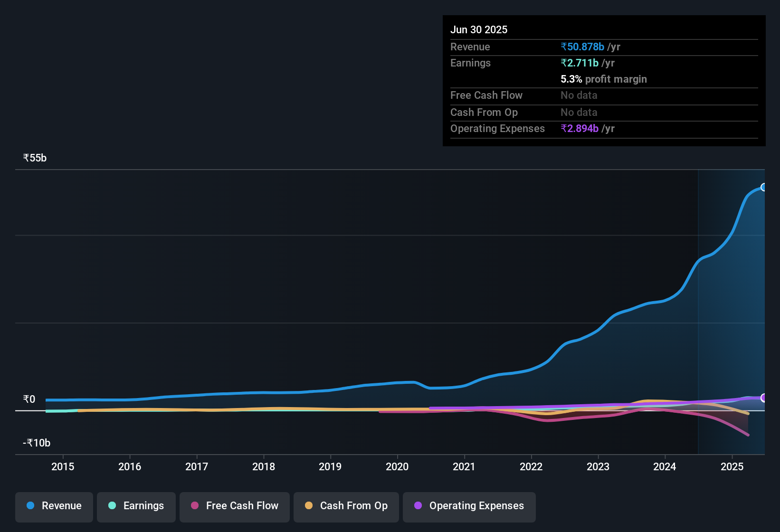Click the -₹10b axis label
This screenshot has height=532, width=780.
pyautogui.click(x=36, y=443)
